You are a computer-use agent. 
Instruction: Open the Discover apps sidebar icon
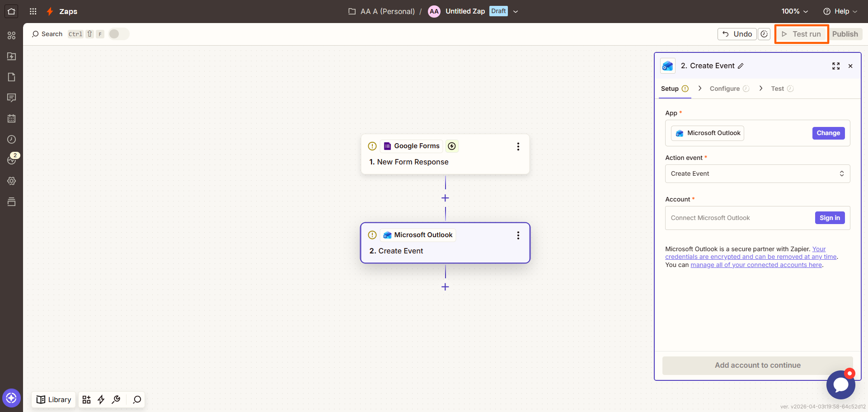click(12, 35)
